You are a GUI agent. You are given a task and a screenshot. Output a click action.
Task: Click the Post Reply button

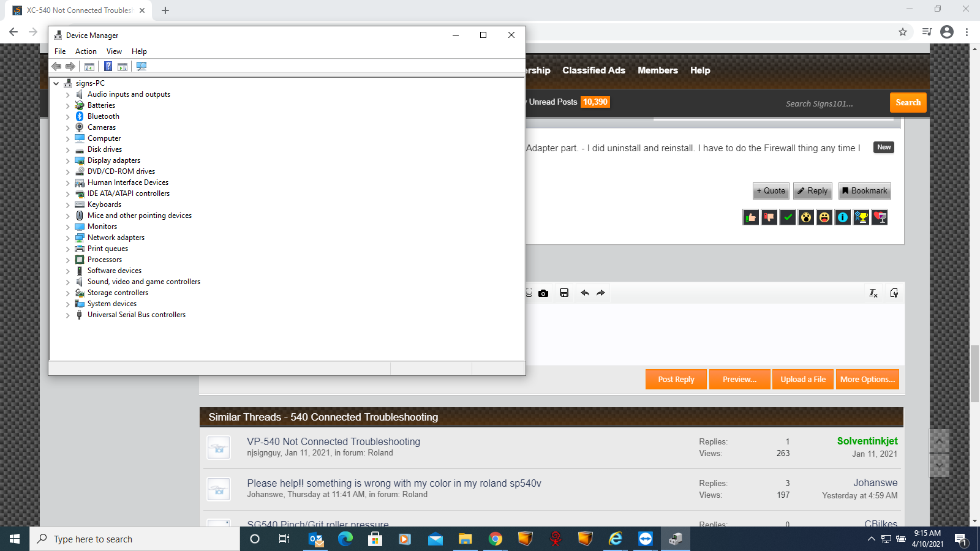676,380
